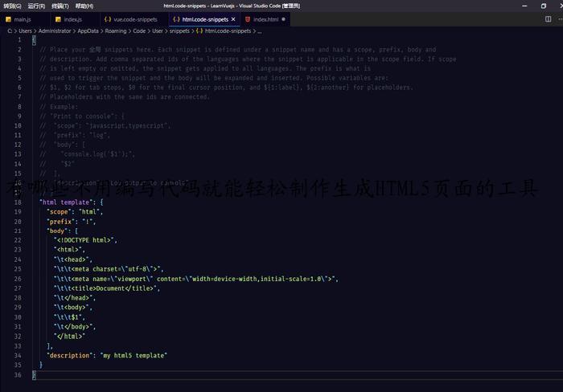The width and height of the screenshot is (563, 392).
Task: Minimize the VS Code window
Action: (524, 6)
